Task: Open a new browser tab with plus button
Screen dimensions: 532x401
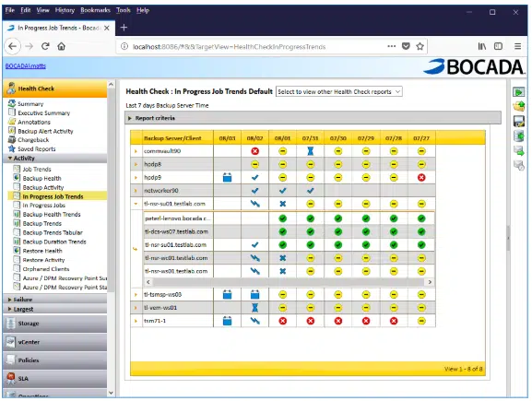Action: click(x=124, y=28)
